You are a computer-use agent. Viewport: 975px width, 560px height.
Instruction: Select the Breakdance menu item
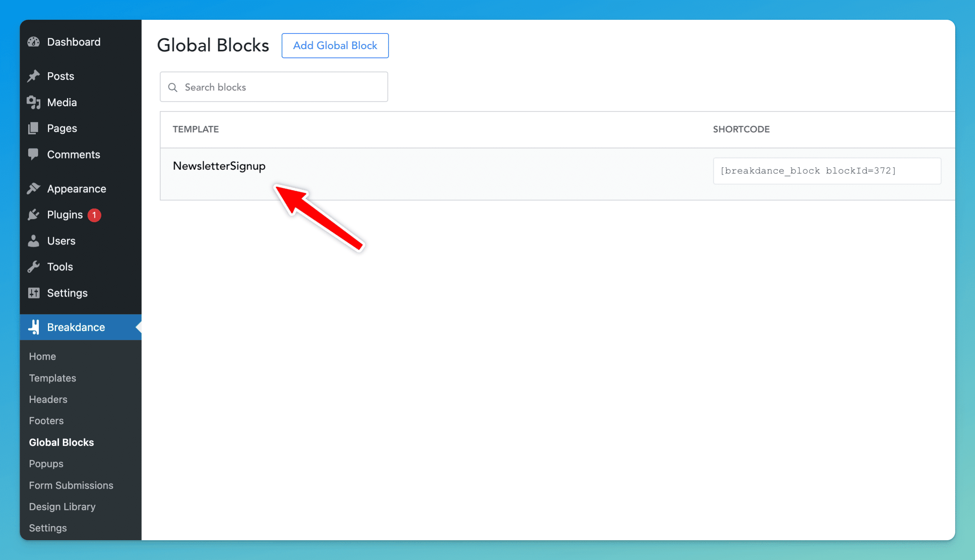[x=81, y=327]
